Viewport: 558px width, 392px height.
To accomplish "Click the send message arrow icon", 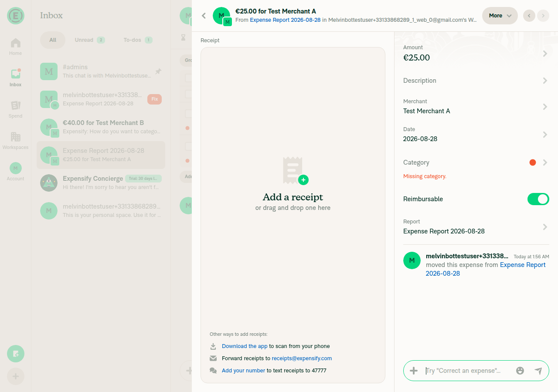I will pos(538,371).
